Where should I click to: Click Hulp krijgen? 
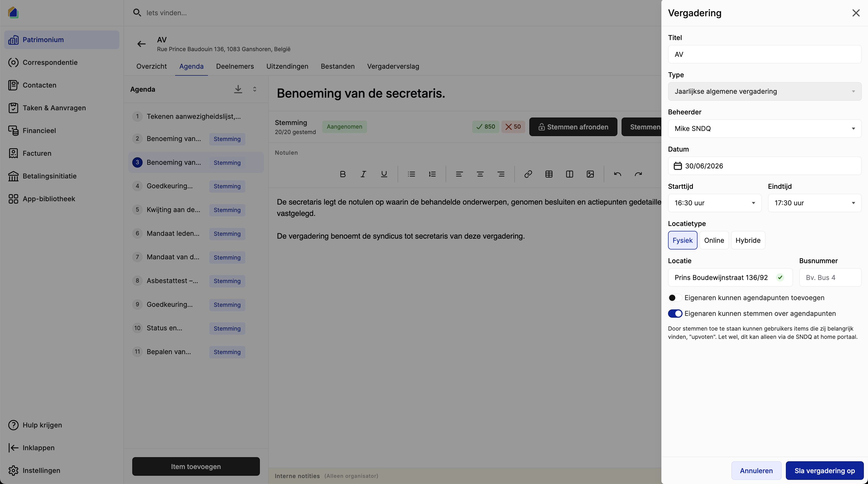click(x=62, y=425)
